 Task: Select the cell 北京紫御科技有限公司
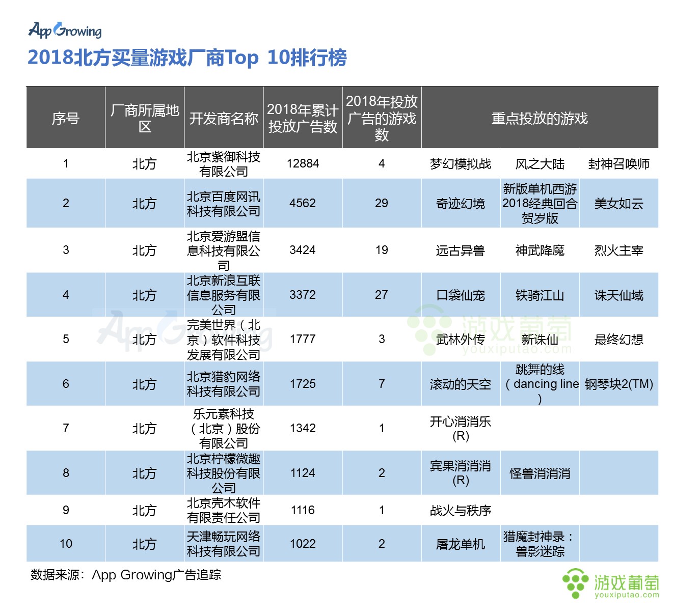[224, 164]
